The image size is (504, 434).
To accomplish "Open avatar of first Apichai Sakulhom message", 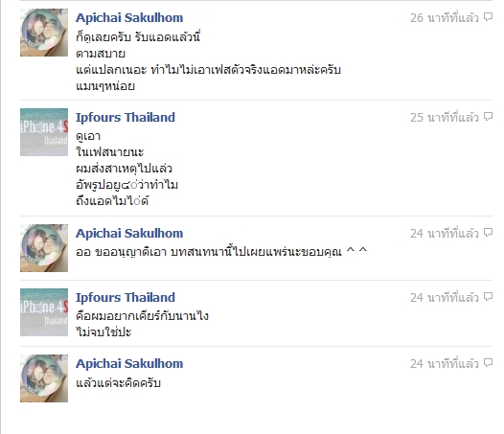I will (44, 33).
